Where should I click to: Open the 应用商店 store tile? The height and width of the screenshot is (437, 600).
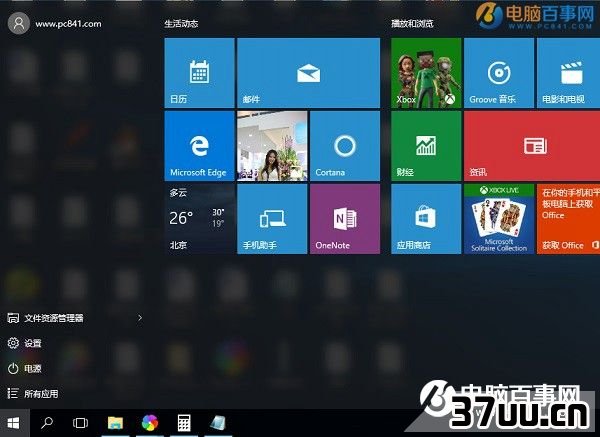[x=426, y=219]
